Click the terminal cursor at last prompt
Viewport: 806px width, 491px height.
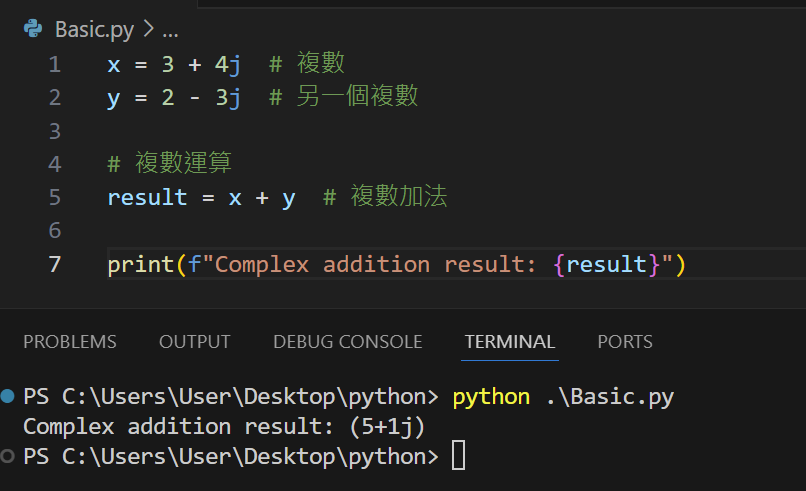tap(459, 456)
